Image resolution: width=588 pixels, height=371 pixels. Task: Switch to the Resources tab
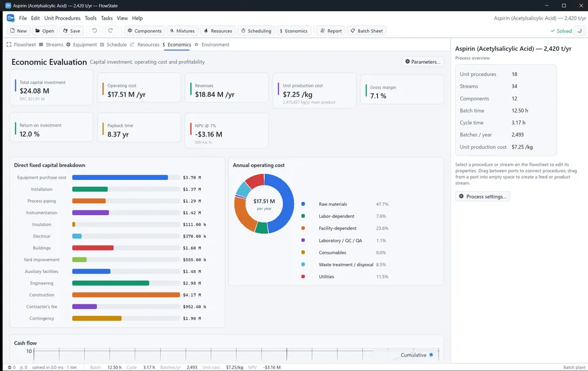[x=145, y=45]
